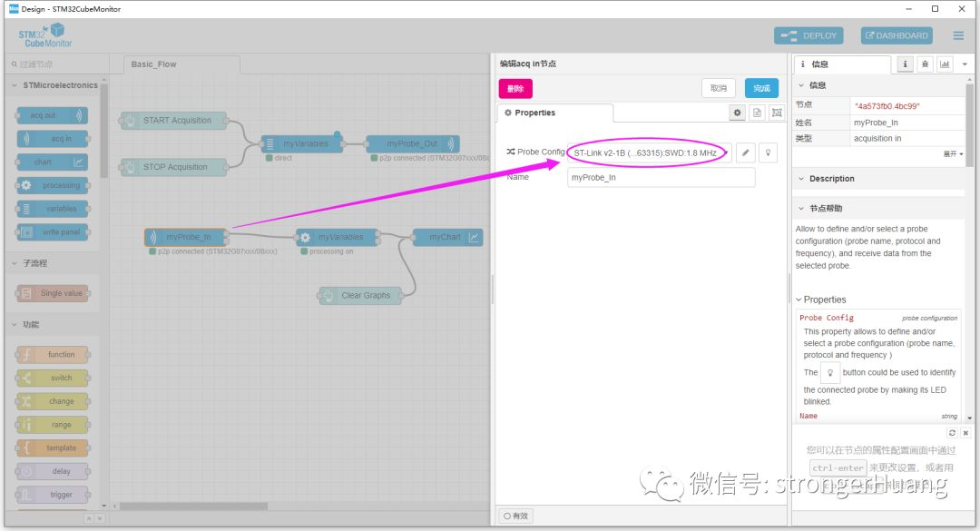Select the 'write panel' palette node
Image resolution: width=980 pixels, height=531 pixels.
pyautogui.click(x=53, y=232)
